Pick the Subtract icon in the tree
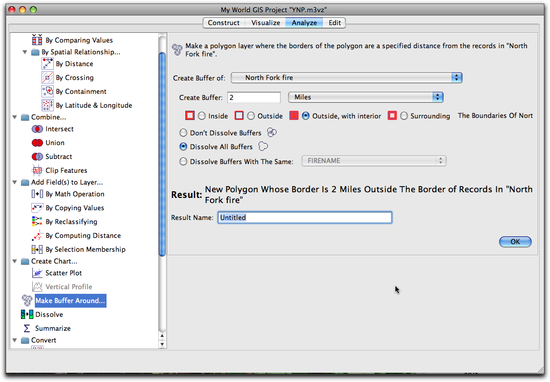Screen dimensions: 550x382 pos(37,156)
